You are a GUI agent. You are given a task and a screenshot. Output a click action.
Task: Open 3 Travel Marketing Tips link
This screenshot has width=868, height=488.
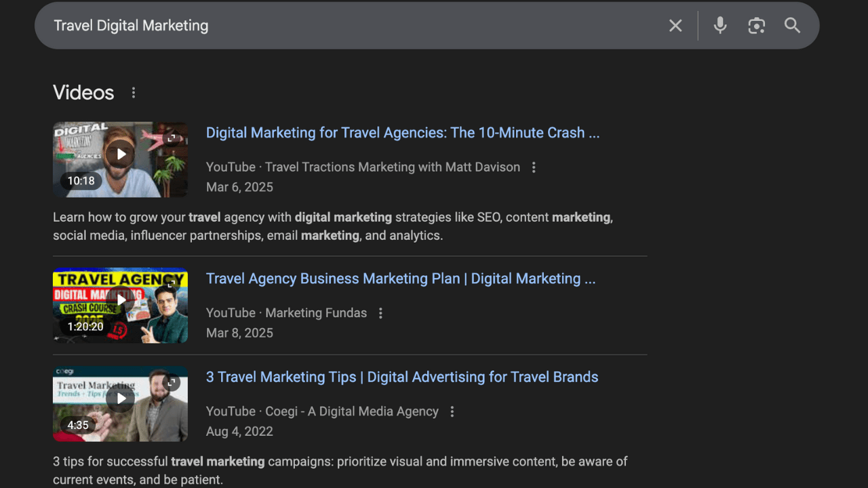401,377
